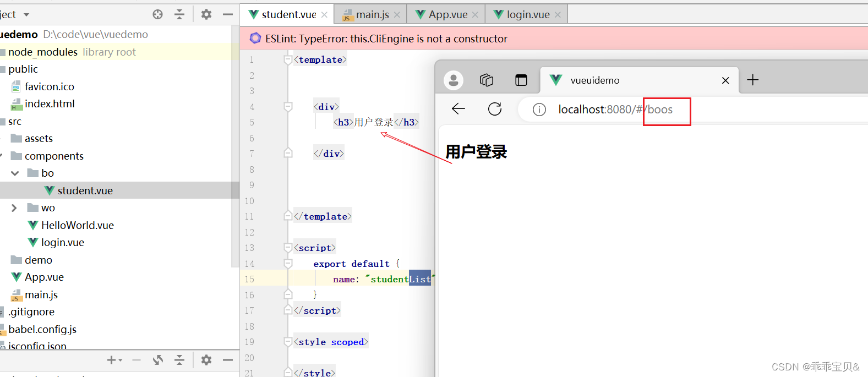Image resolution: width=868 pixels, height=377 pixels.
Task: Click the ESLint error notification icon
Action: (x=255, y=38)
